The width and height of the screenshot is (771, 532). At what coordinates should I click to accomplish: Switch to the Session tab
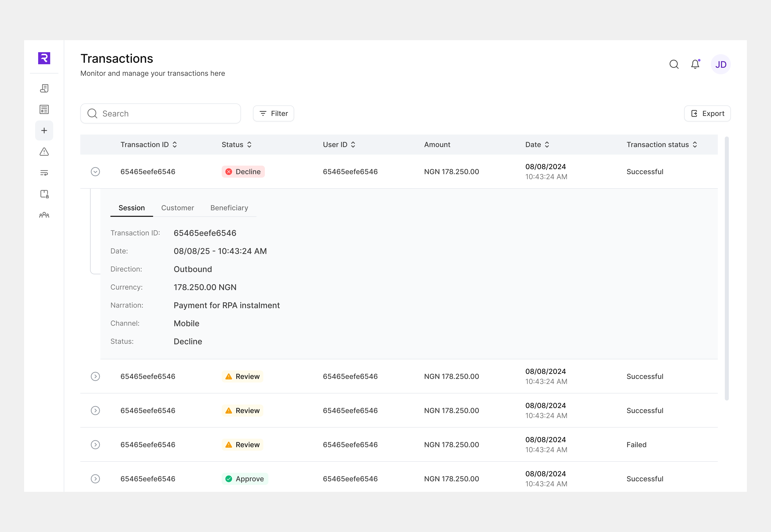[132, 208]
